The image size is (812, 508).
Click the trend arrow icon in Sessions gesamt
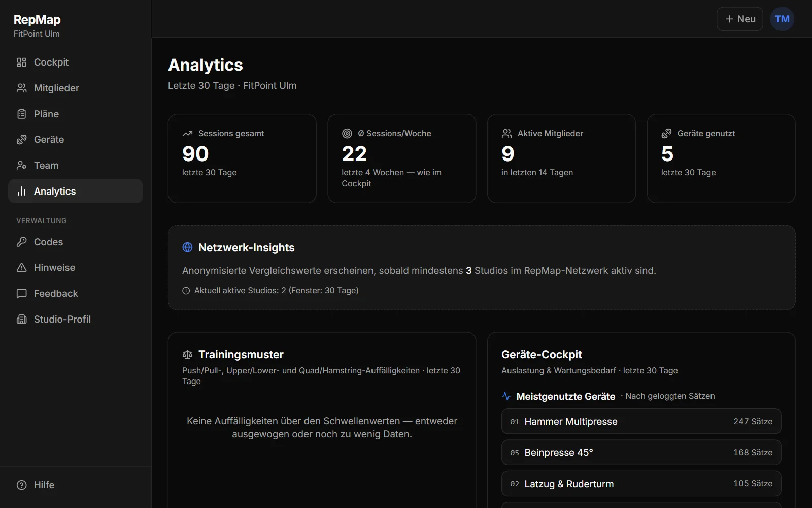click(x=187, y=133)
